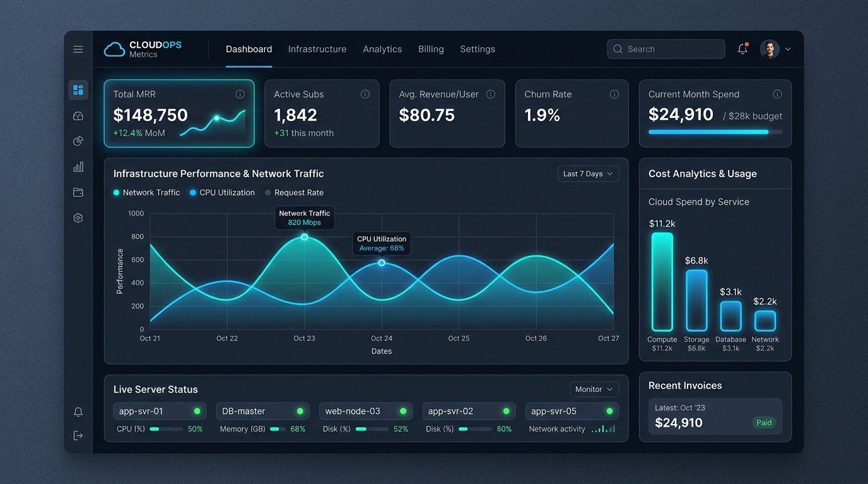Select the app-svr-05 server chip
The width and height of the screenshot is (868, 484).
[x=572, y=411]
